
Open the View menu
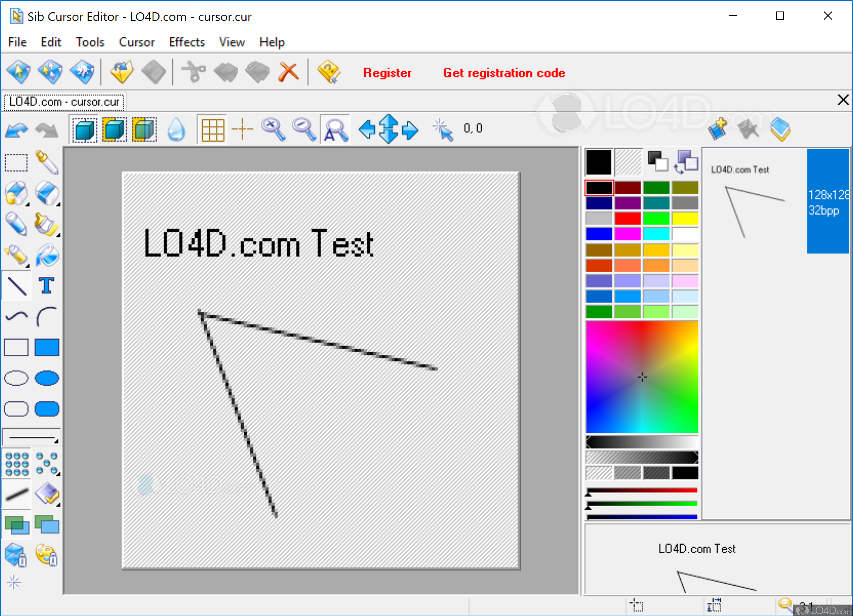pyautogui.click(x=232, y=42)
